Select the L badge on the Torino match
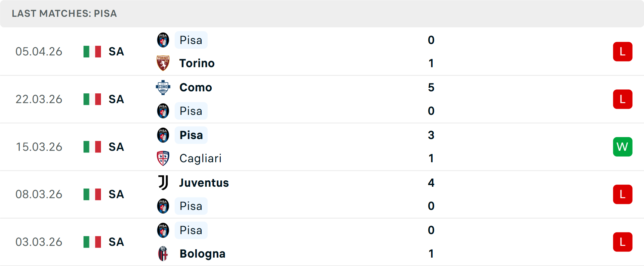 pos(623,51)
